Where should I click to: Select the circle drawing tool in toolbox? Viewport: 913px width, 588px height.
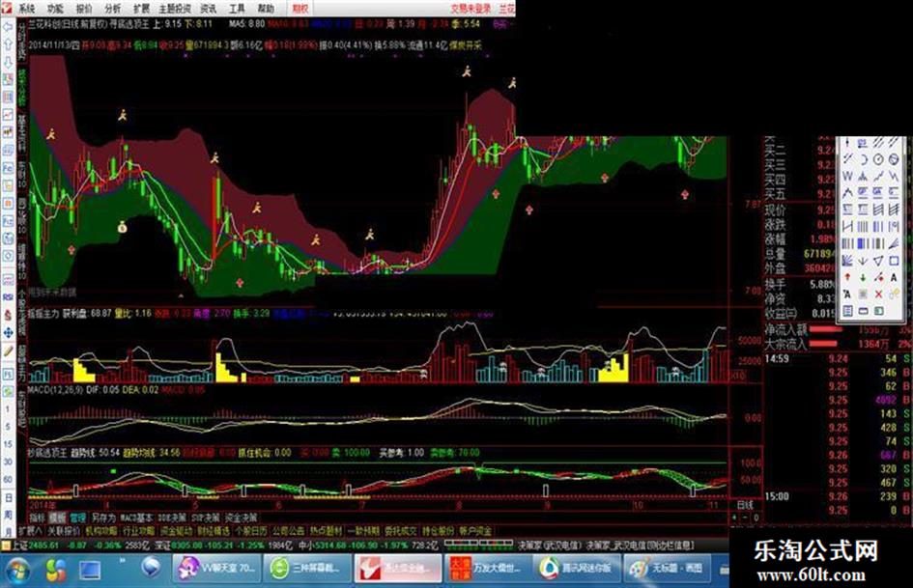pyautogui.click(x=878, y=159)
